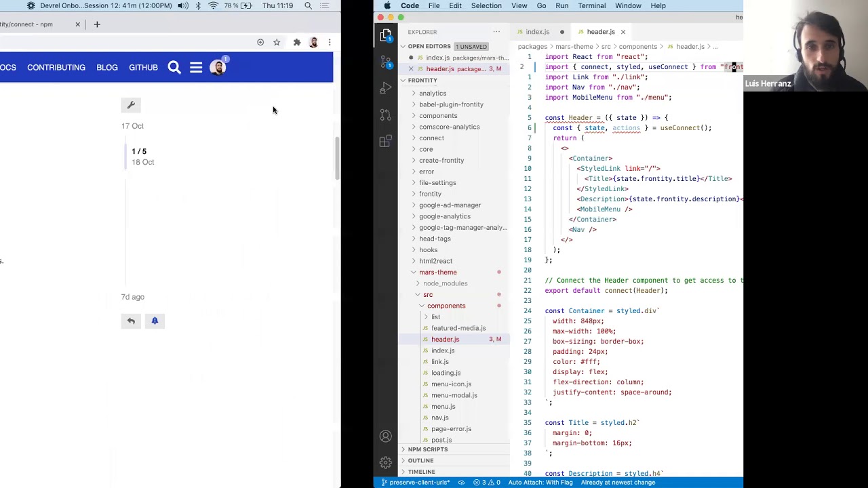This screenshot has height=488, width=868.
Task: Click the GITHUB link in the navbar
Action: [143, 68]
